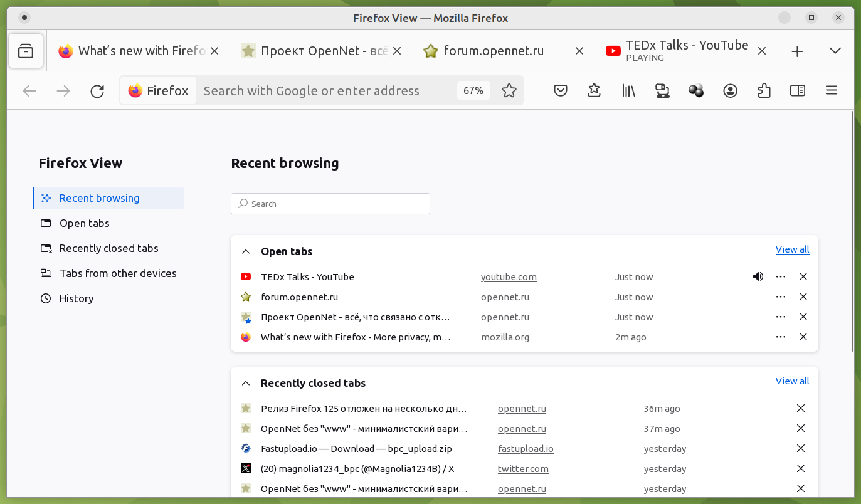
Task: Switch to the forum.opennet.ru tab
Action: coord(493,51)
